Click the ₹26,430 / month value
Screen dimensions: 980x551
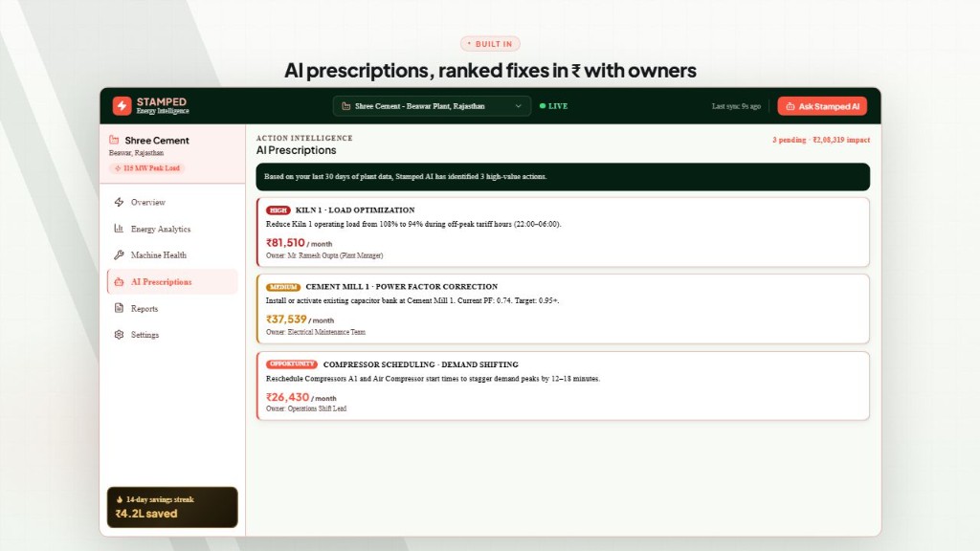301,397
